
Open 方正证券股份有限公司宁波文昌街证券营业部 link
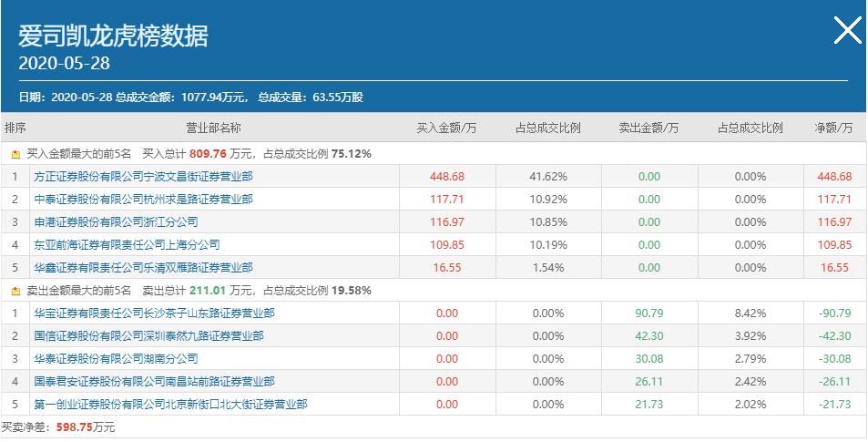point(143,177)
